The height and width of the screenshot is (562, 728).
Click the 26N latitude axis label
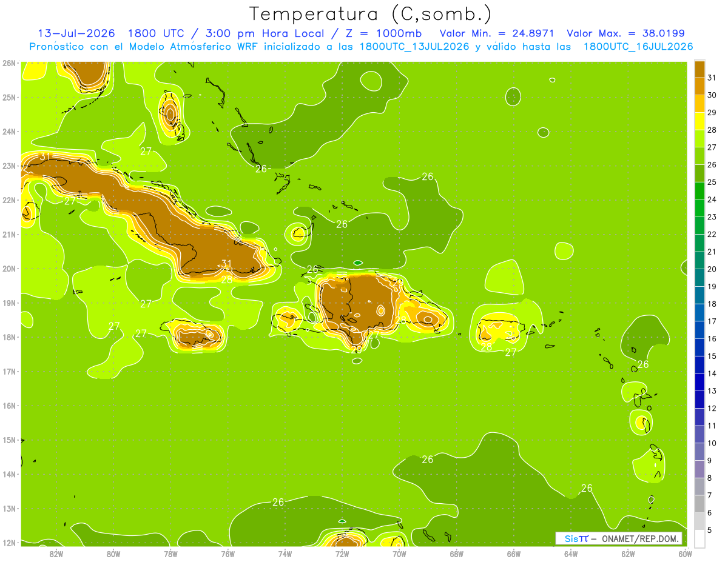(x=9, y=63)
